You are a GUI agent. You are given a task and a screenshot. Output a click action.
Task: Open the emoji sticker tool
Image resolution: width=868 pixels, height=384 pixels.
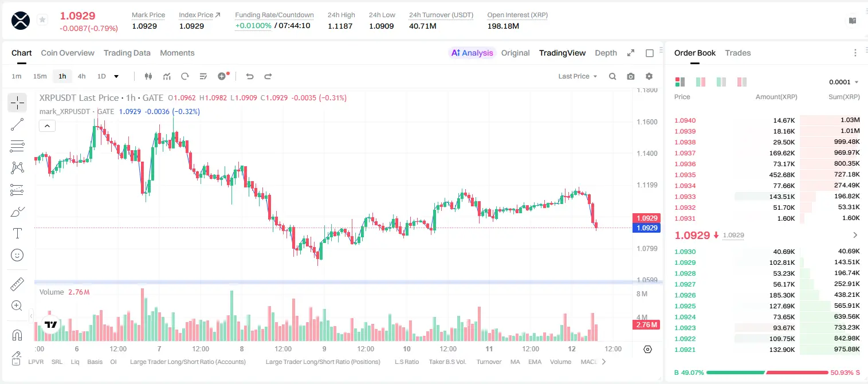coord(17,255)
